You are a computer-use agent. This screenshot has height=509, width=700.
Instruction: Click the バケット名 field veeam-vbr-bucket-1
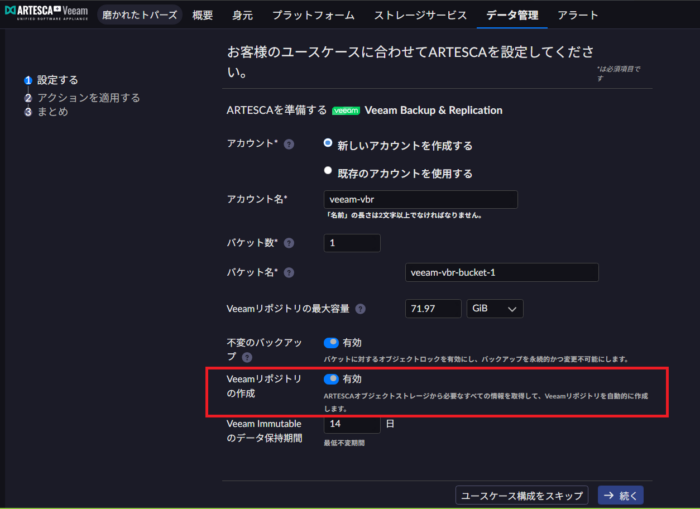(x=501, y=272)
